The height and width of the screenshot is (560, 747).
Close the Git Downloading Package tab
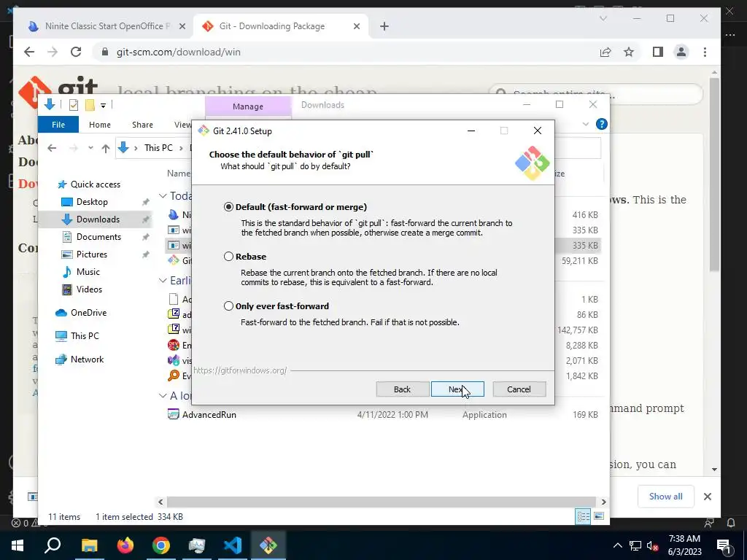click(x=356, y=26)
